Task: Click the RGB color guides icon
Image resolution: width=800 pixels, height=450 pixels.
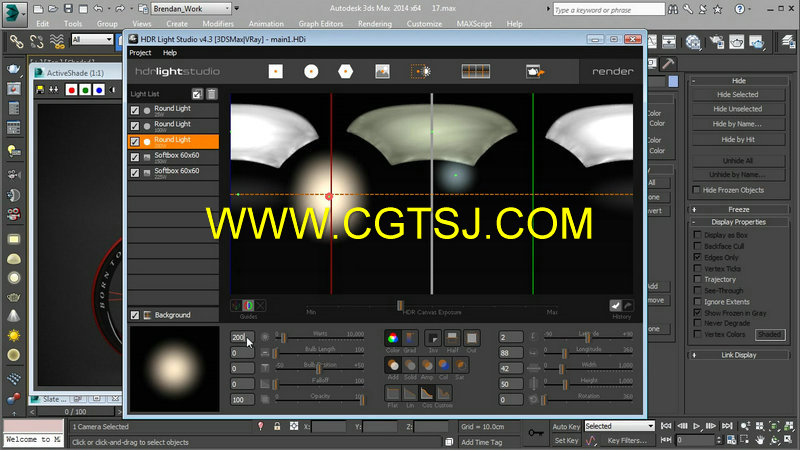Action: (x=248, y=306)
